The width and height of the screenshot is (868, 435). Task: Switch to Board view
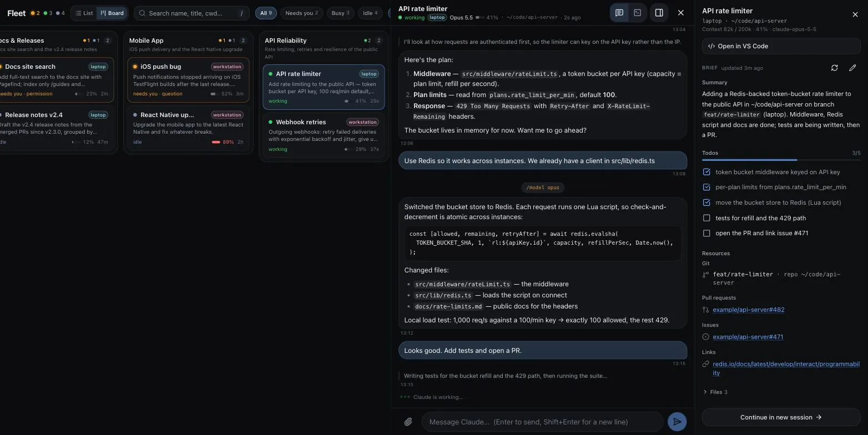click(x=112, y=13)
